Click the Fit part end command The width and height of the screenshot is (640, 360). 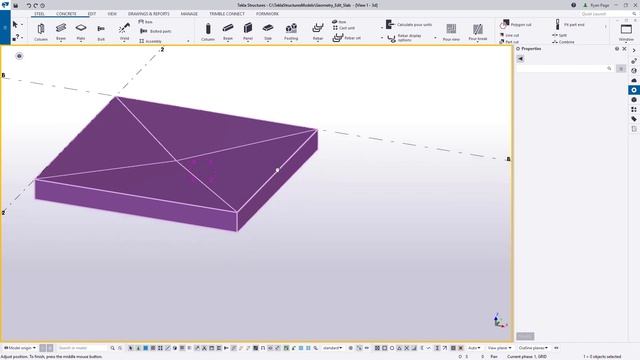point(570,24)
